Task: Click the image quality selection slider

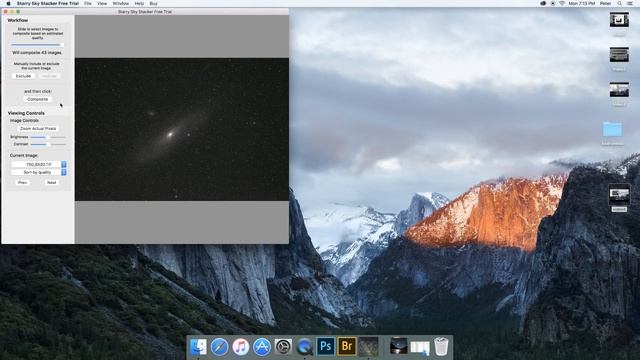Action: pyautogui.click(x=37, y=44)
